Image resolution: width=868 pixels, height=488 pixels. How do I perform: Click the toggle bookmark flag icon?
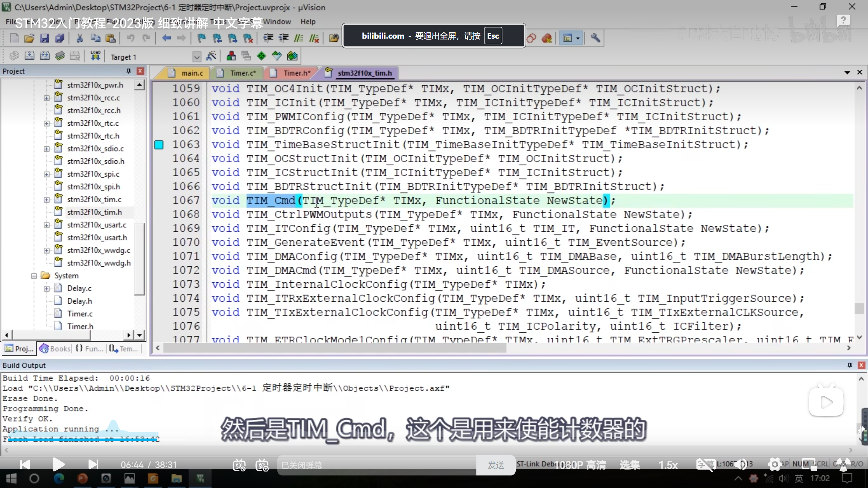pyautogui.click(x=201, y=38)
